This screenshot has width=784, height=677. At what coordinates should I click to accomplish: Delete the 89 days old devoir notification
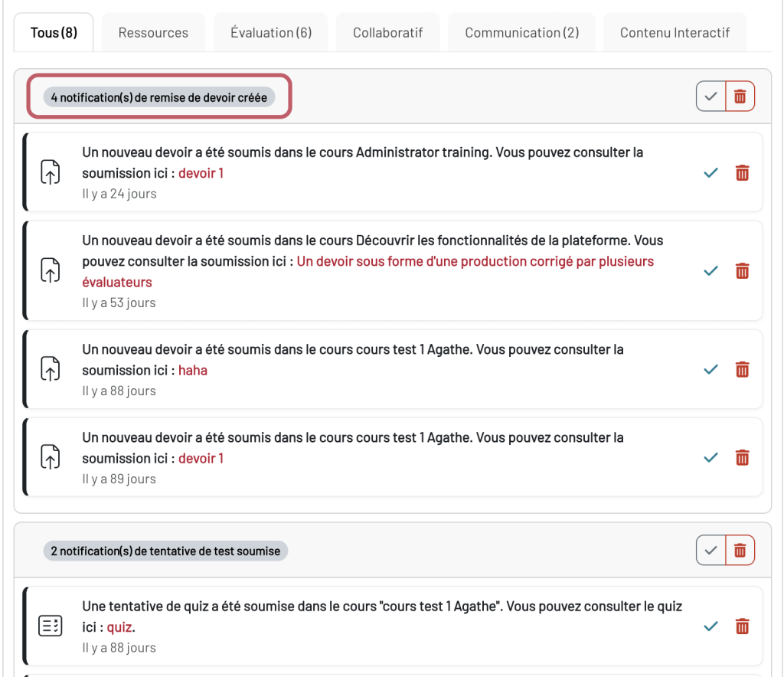point(742,457)
